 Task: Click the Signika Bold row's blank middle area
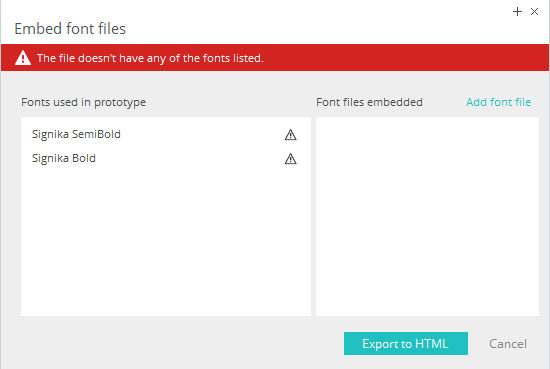189,159
